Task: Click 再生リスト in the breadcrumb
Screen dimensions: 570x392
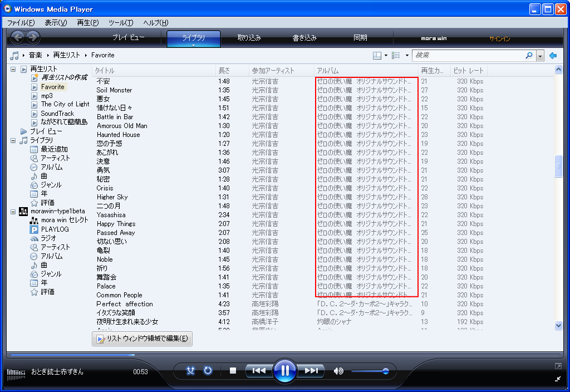Action: 67,55
